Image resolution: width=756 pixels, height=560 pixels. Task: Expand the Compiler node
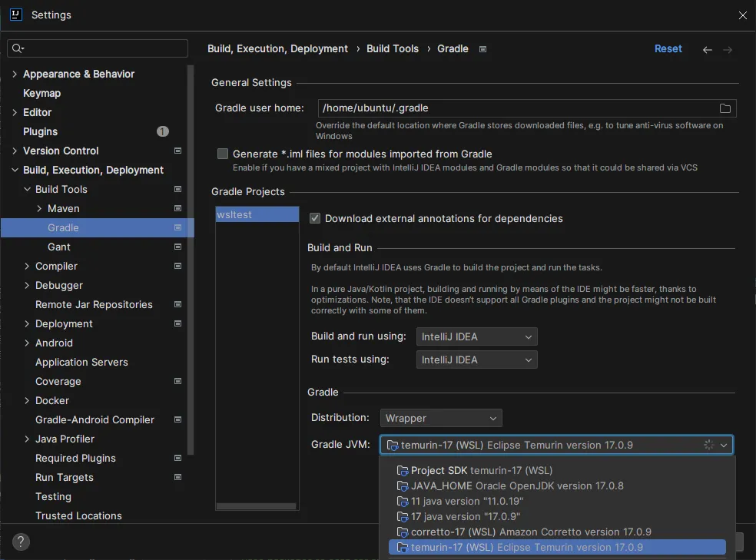[x=27, y=266]
